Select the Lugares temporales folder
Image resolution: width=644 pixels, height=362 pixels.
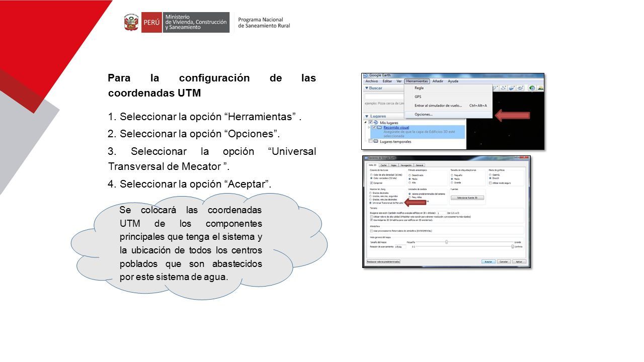(x=395, y=141)
